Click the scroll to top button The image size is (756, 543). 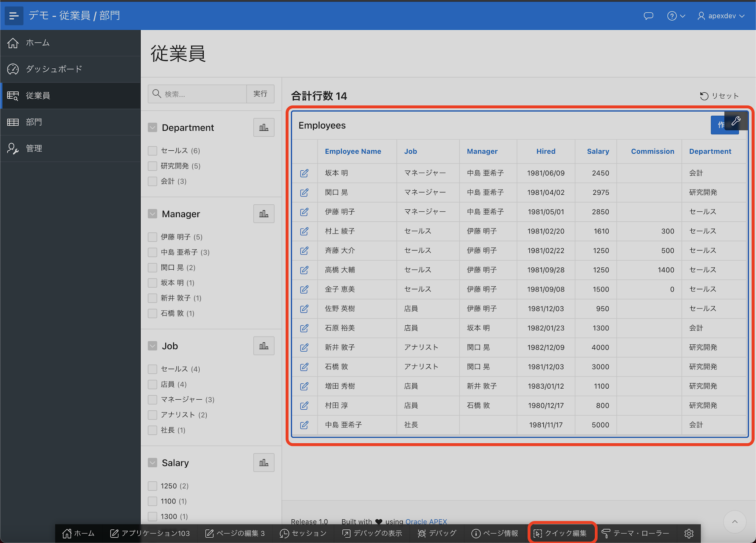click(735, 522)
